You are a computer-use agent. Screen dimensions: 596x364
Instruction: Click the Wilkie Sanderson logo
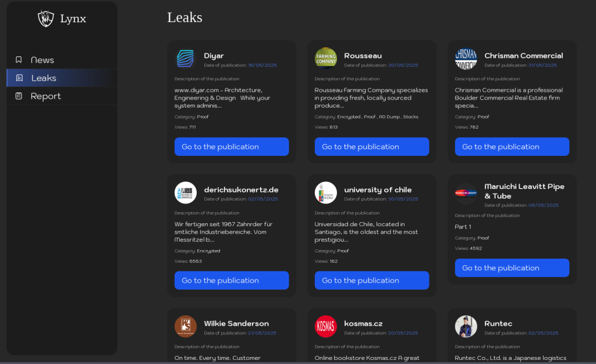(186, 326)
